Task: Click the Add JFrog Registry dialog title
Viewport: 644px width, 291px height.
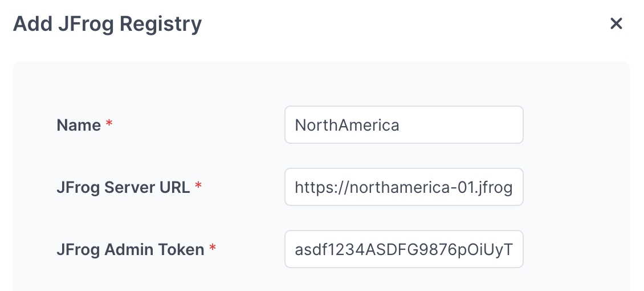Action: click(x=107, y=24)
